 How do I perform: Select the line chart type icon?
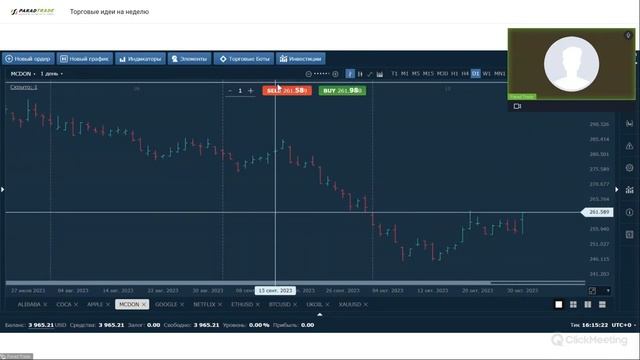pyautogui.click(x=370, y=74)
